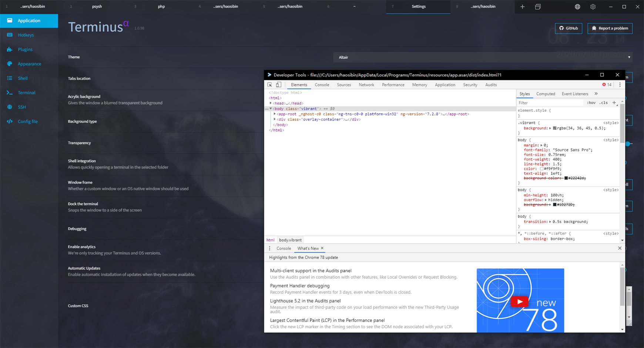
Task: Click the Config file code icon
Action: 10,121
